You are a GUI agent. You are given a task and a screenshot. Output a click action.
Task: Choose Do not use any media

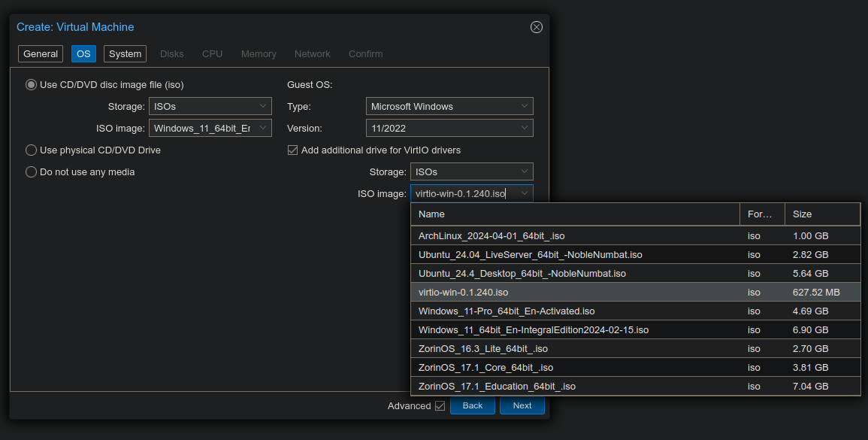(31, 172)
